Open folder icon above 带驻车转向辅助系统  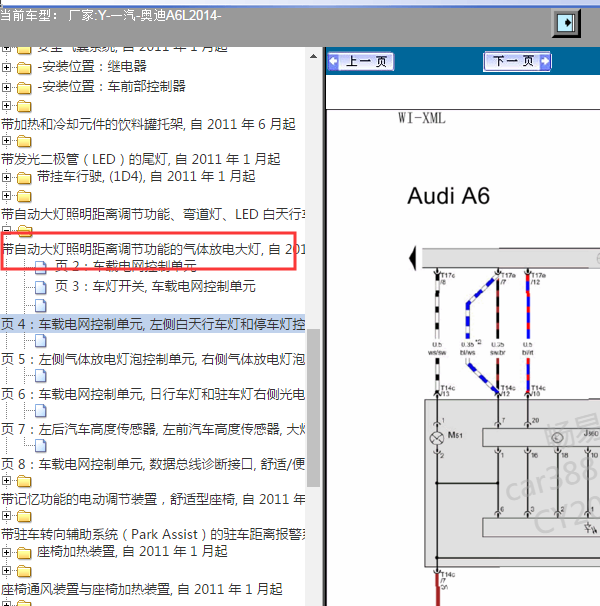pyautogui.click(x=24, y=516)
